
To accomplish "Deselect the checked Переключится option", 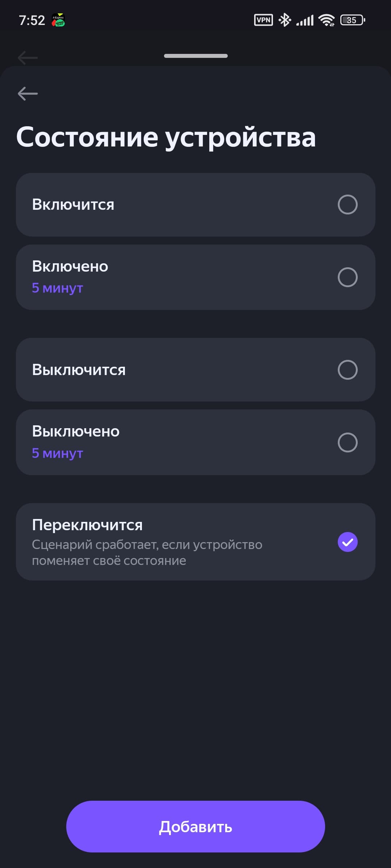I will tap(348, 542).
